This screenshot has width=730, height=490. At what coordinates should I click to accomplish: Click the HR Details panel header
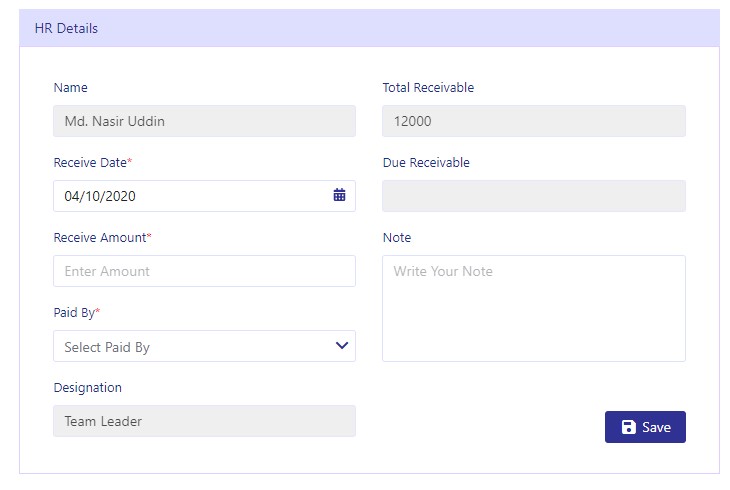coord(369,28)
